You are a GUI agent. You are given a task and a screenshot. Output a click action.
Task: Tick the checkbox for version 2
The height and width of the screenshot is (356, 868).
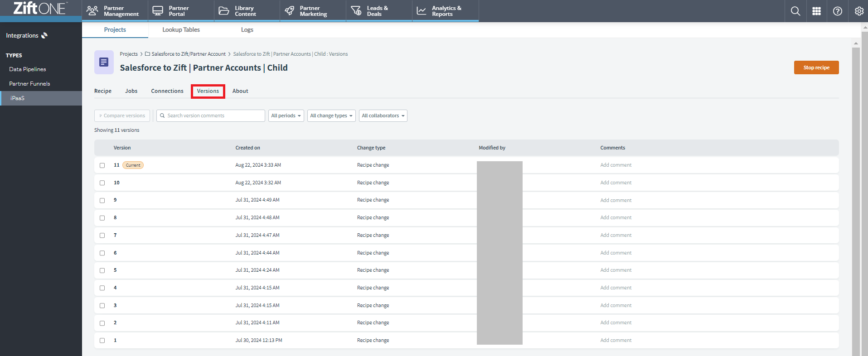click(102, 323)
